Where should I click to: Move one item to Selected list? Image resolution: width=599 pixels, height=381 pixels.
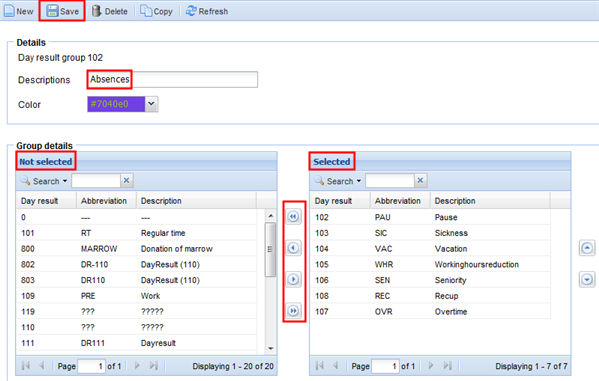coord(293,279)
